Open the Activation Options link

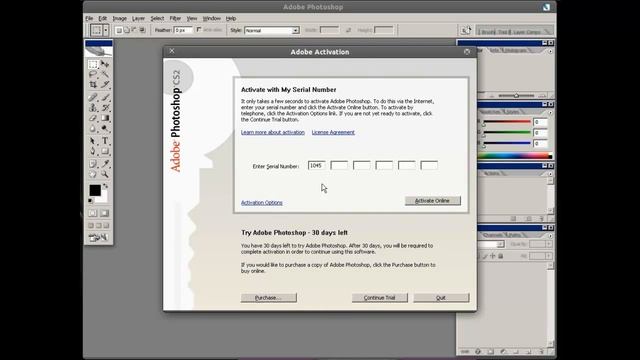click(x=262, y=202)
